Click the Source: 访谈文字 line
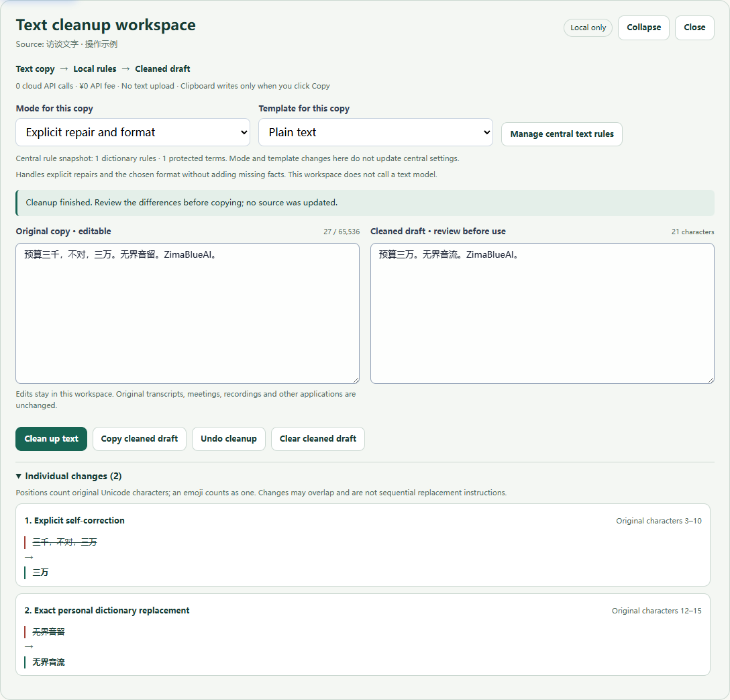This screenshot has width=730, height=700. pyautogui.click(x=66, y=44)
